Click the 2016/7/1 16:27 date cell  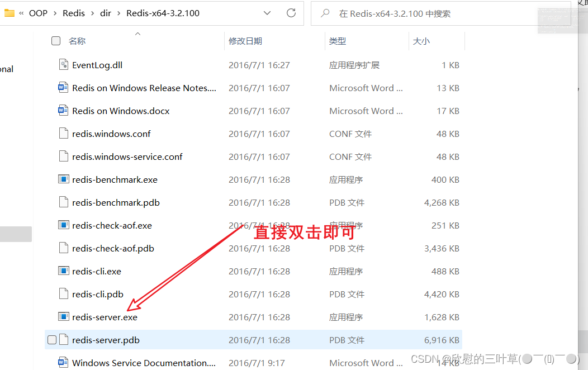pyautogui.click(x=259, y=65)
